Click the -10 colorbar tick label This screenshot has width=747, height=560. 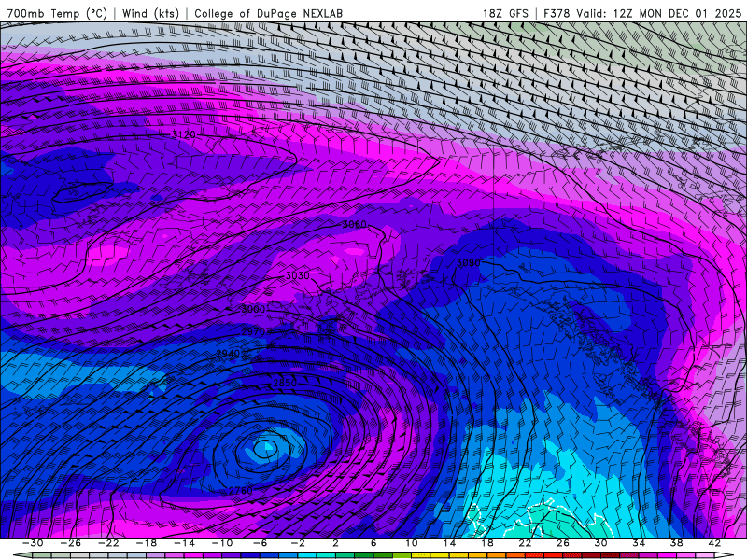[x=222, y=543]
